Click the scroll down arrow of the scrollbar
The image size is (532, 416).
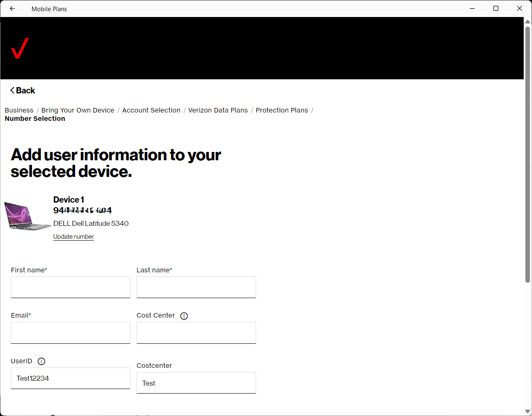pyautogui.click(x=527, y=411)
